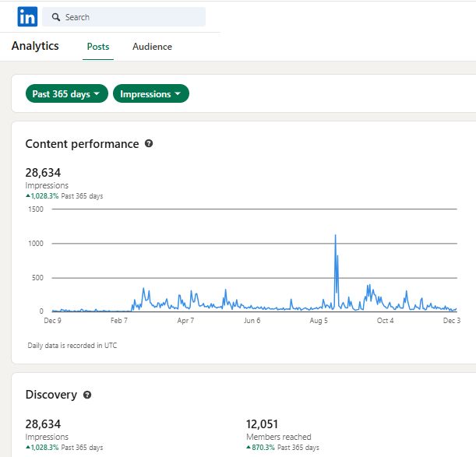The image size is (476, 457).
Task: Expand the Impressions metric dropdown
Action: click(151, 93)
